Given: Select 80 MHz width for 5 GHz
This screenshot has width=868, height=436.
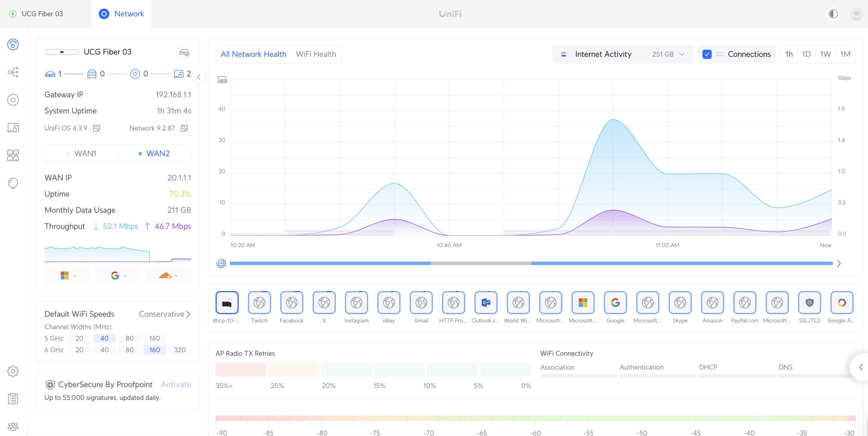Looking at the screenshot, I should pyautogui.click(x=129, y=338).
